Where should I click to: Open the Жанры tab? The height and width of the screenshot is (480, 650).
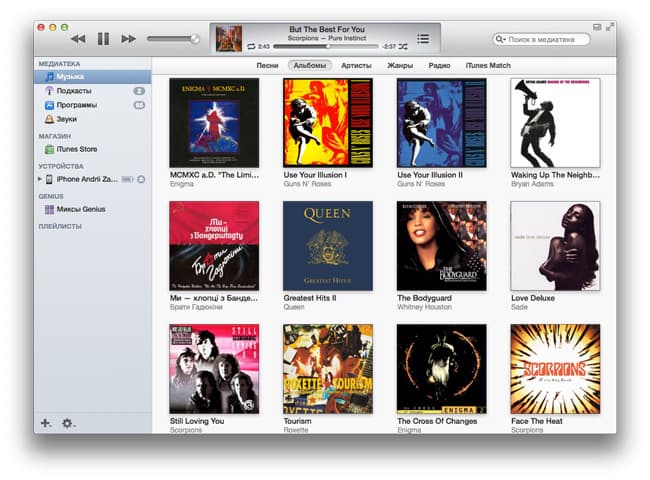point(400,65)
